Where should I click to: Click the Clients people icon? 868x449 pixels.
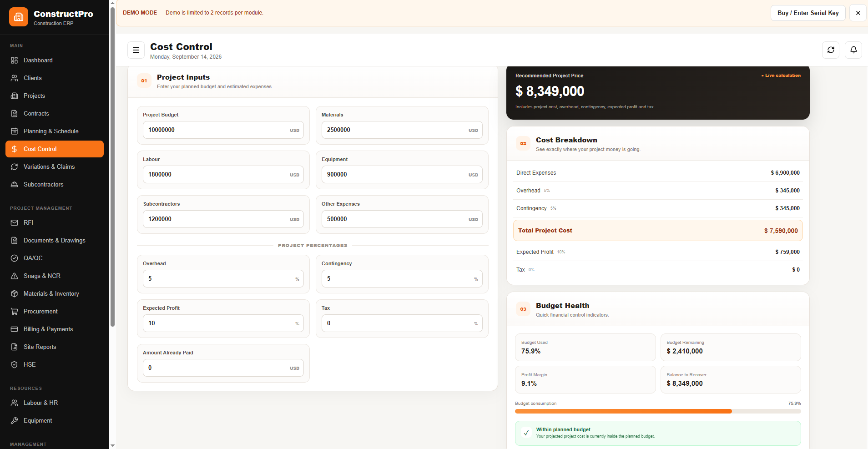click(15, 78)
